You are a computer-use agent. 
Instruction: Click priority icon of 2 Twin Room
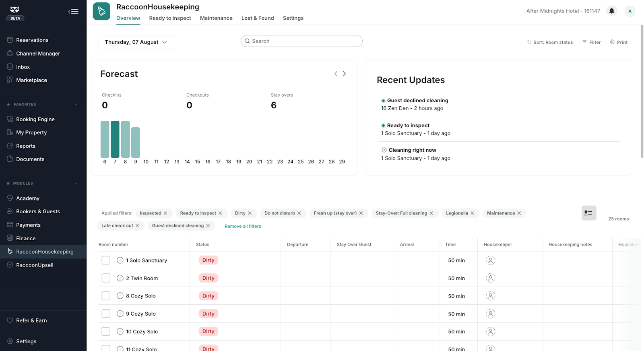(120, 278)
